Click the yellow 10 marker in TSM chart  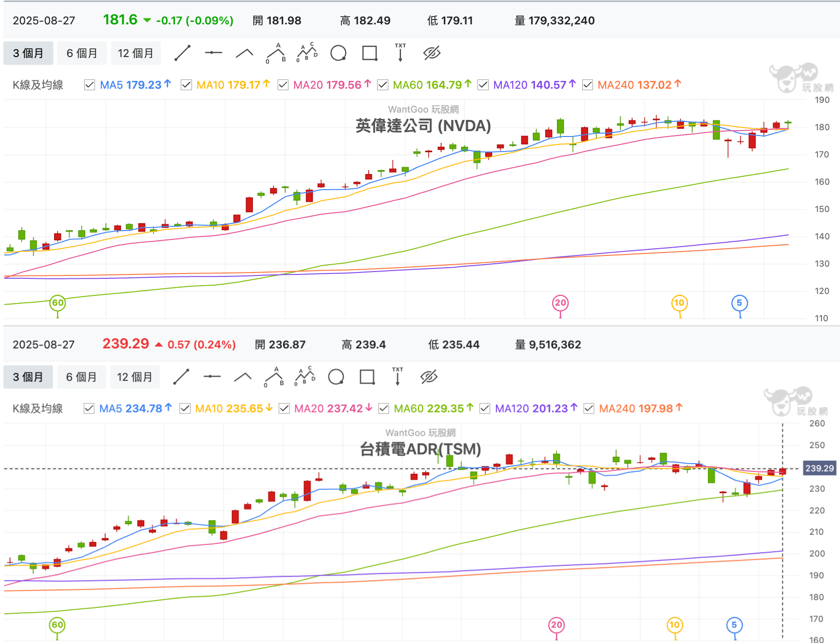(674, 625)
